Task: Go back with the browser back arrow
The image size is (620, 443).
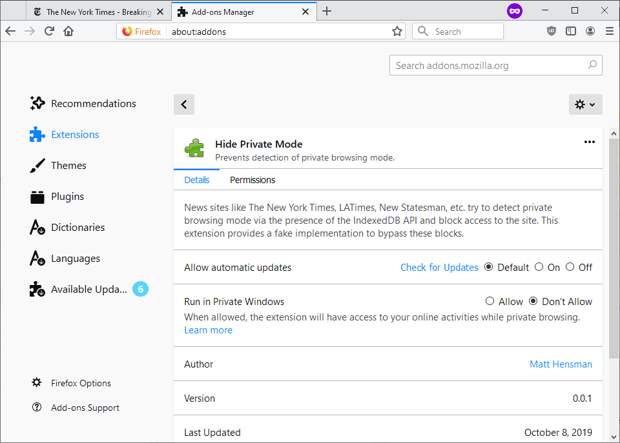Action: pyautogui.click(x=10, y=31)
